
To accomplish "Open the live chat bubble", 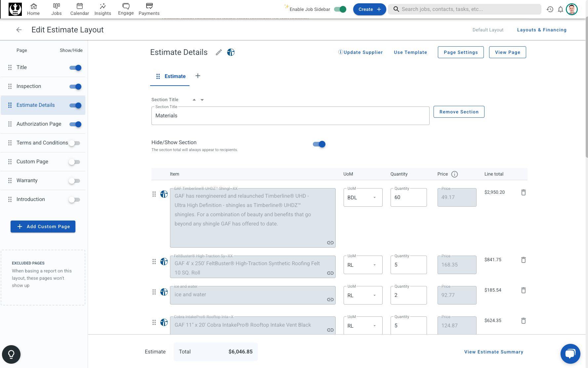I will click(x=570, y=354).
